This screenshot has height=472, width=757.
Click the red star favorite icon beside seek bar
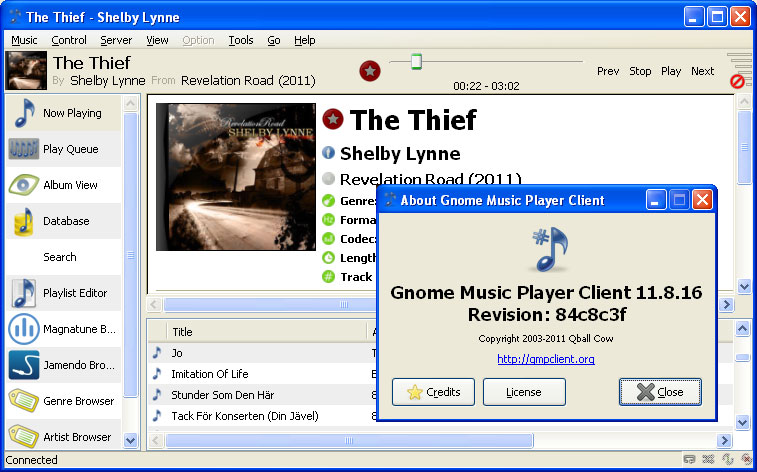click(370, 71)
